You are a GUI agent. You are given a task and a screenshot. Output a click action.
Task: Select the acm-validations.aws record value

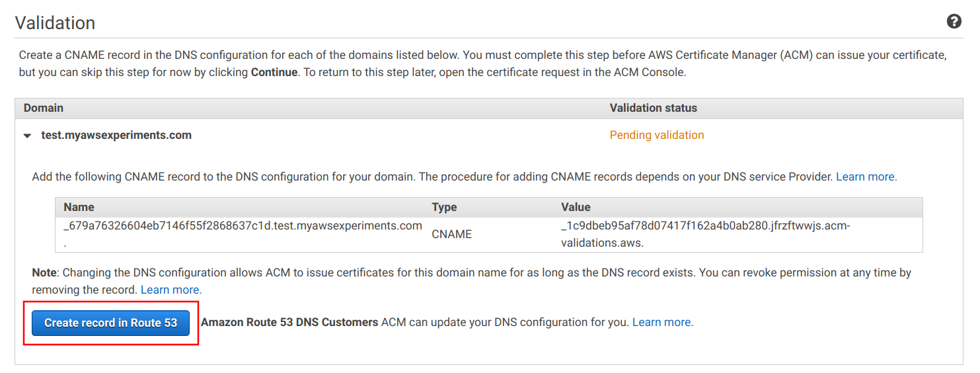pos(705,234)
